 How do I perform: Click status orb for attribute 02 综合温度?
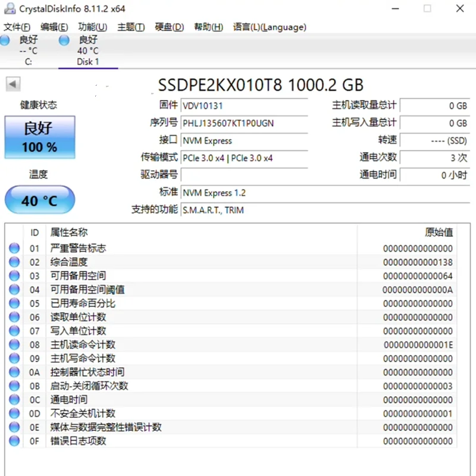pos(14,262)
